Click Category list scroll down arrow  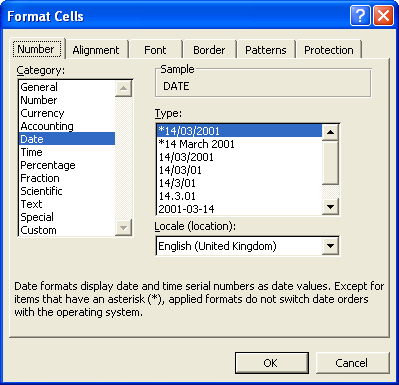coord(123,228)
